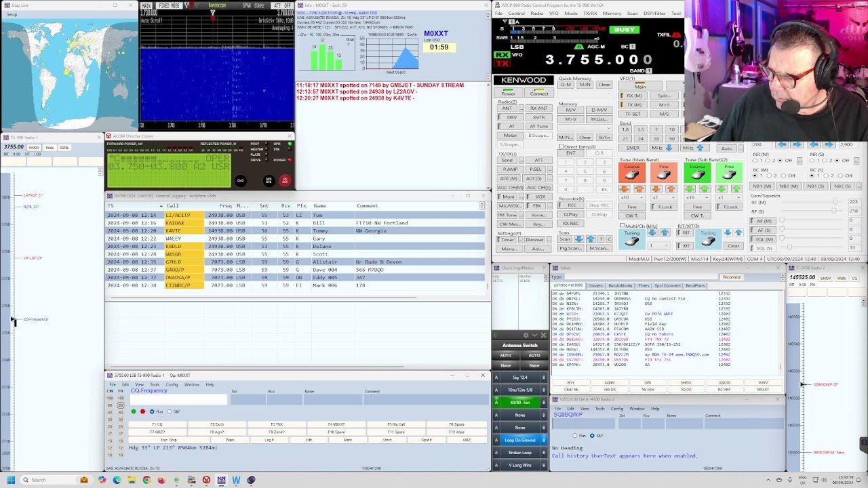Open Antenna Switch settings gear
Image resolution: width=868 pixels, height=488 pixels.
point(526,335)
